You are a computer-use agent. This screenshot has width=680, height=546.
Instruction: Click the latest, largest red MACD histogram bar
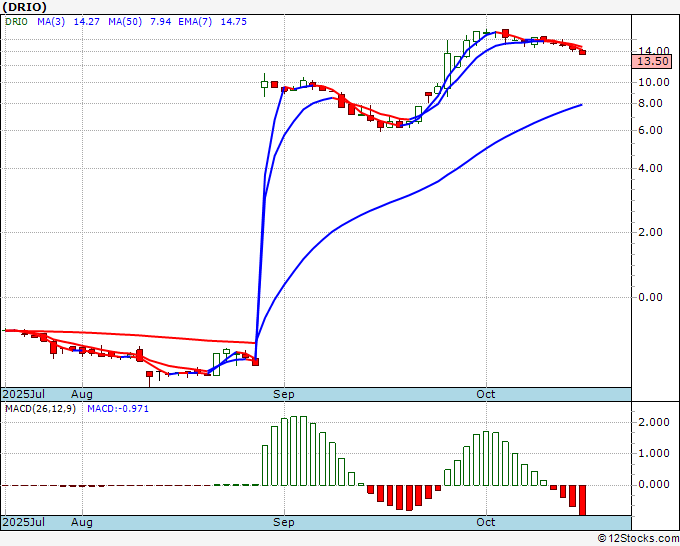pos(582,500)
